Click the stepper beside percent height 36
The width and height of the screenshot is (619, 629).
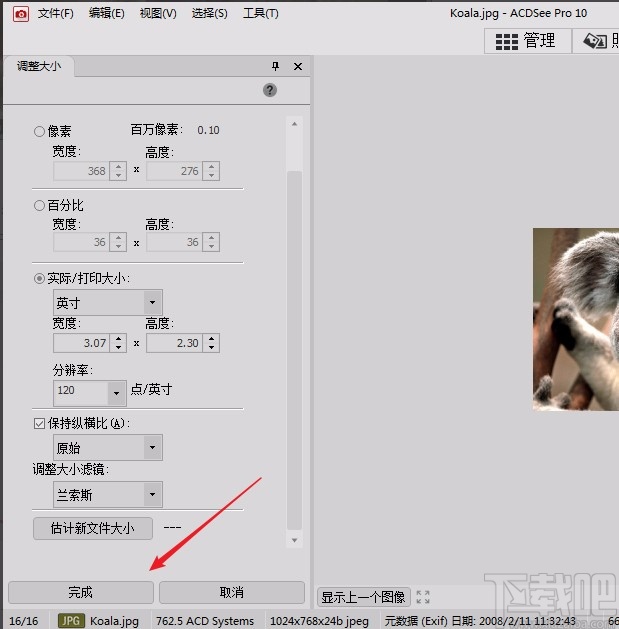click(x=211, y=242)
